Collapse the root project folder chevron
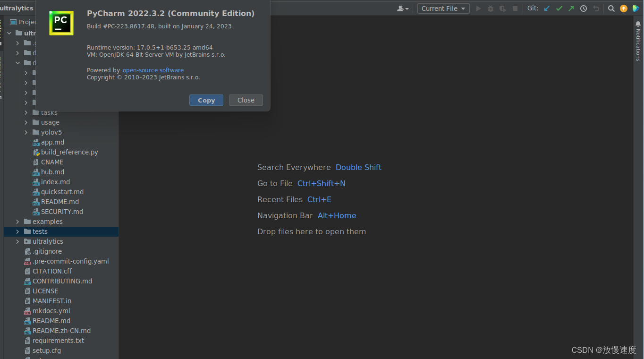The image size is (644, 359). click(9, 33)
